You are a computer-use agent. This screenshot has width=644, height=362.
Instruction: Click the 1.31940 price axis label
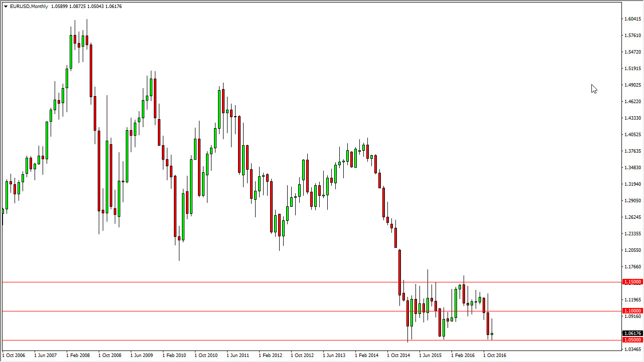pos(632,184)
